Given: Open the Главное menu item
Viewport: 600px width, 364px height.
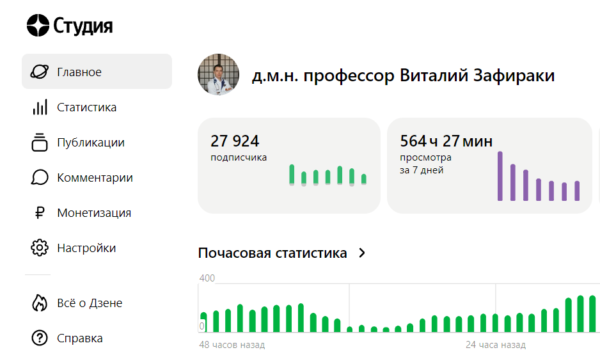Looking at the screenshot, I should pos(97,72).
